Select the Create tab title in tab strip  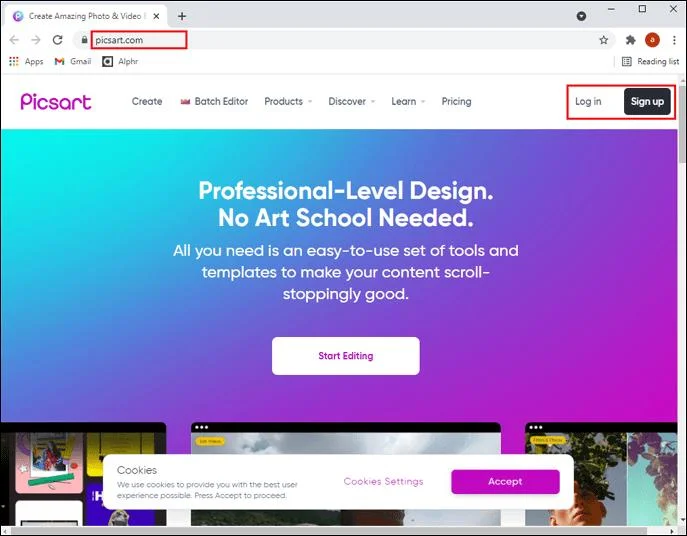tap(85, 16)
